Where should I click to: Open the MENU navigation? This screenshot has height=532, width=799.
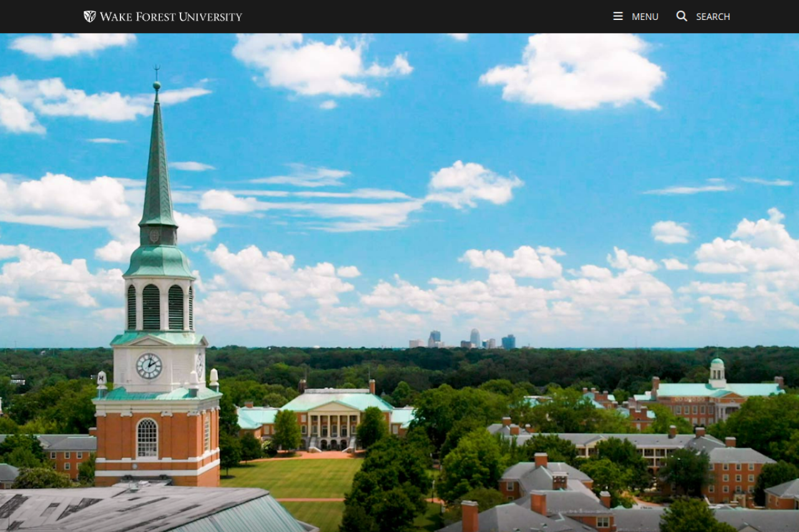pos(635,16)
